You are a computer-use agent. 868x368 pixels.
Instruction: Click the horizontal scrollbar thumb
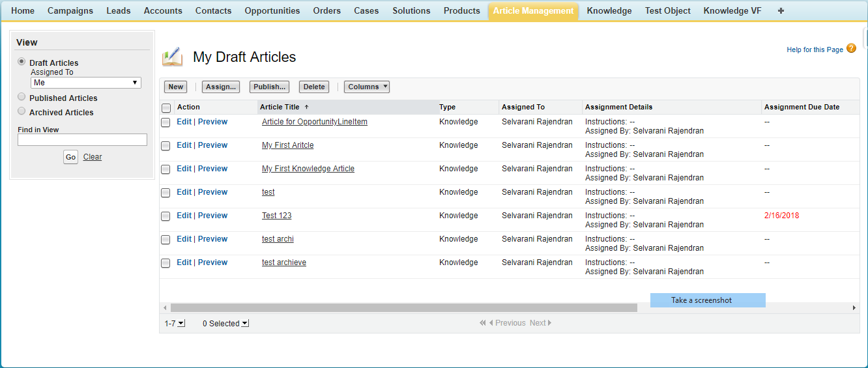(x=404, y=307)
